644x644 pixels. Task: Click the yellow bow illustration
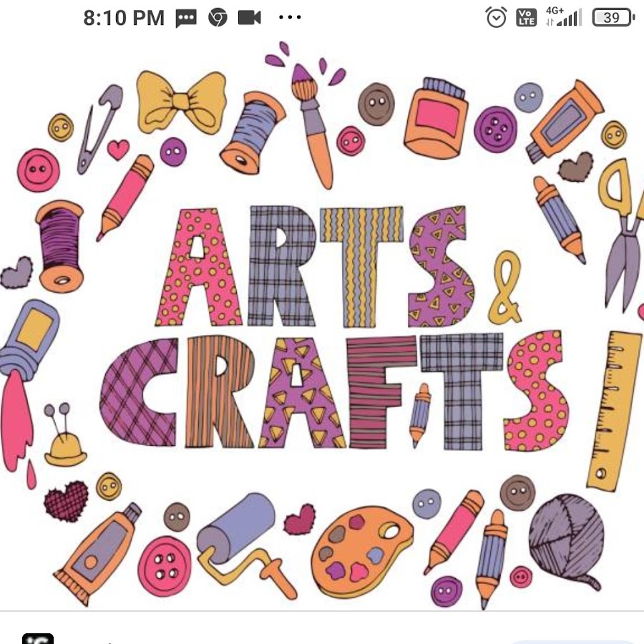[181, 102]
